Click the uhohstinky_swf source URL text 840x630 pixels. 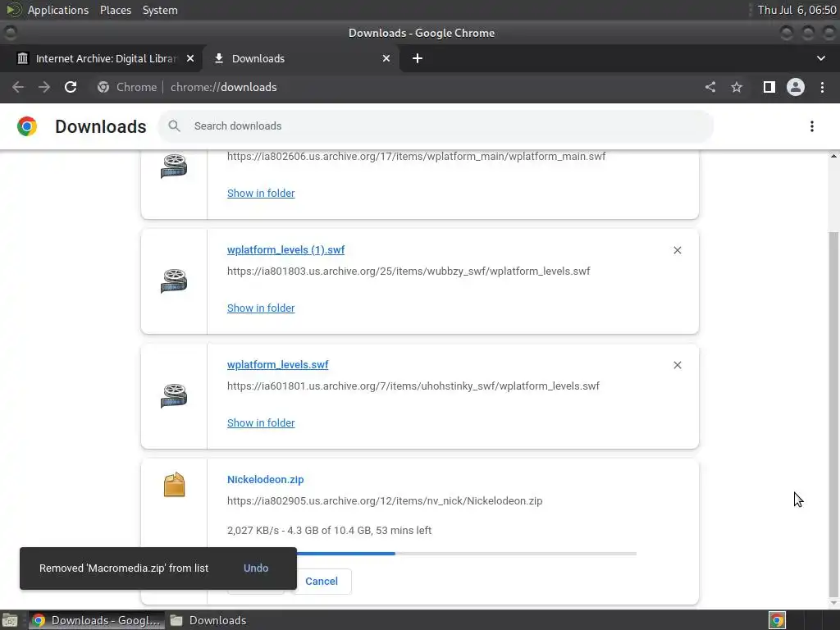[413, 386]
